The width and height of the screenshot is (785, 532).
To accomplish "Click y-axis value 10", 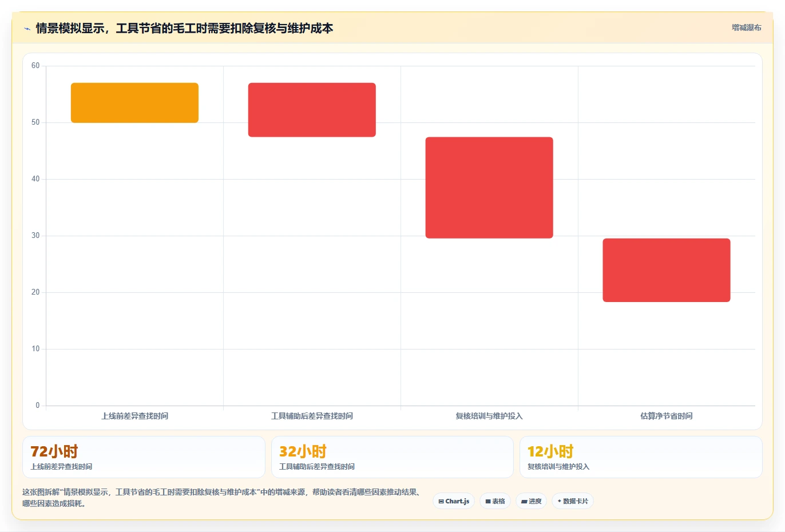I will click(x=35, y=349).
